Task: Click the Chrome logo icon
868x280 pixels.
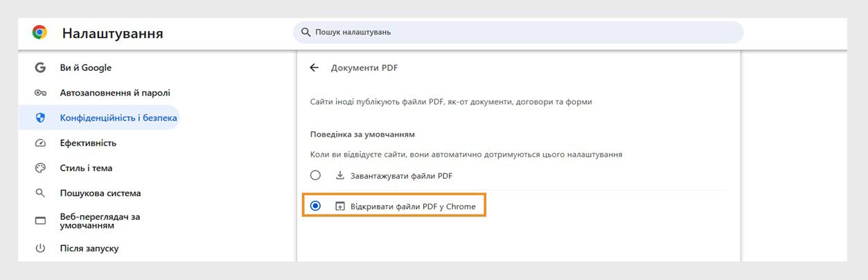Action: (x=39, y=33)
